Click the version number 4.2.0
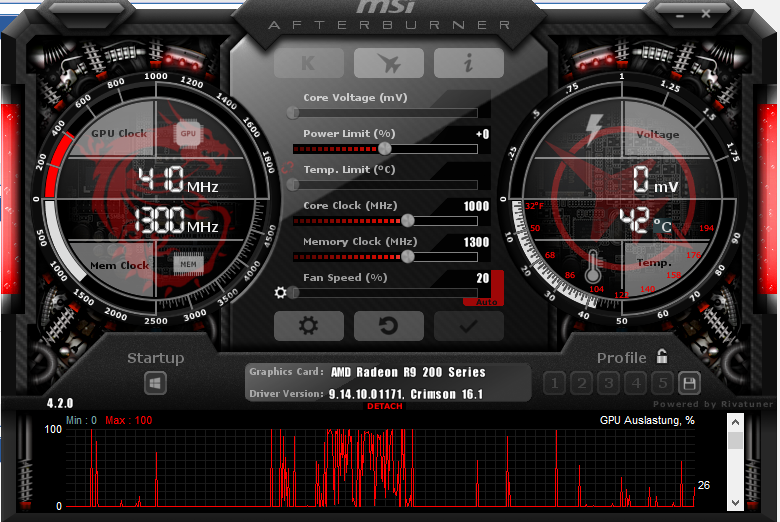This screenshot has height=522, width=780. (60, 403)
